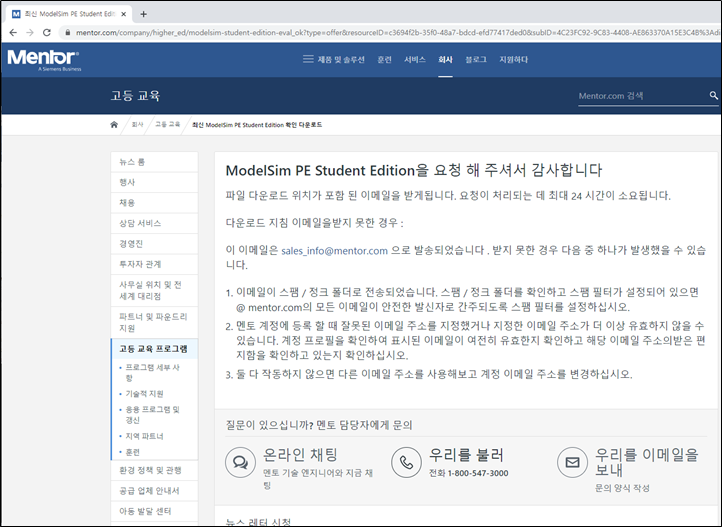Screen dimensions: 722x527
Task: Go to 회사 breadcrumb link
Action: [x=137, y=125]
